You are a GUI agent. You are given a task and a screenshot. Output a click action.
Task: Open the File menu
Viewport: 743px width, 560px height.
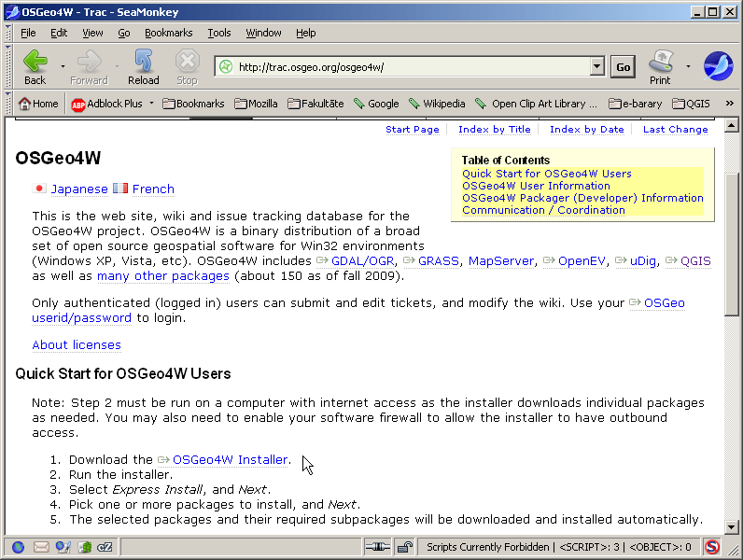28,33
